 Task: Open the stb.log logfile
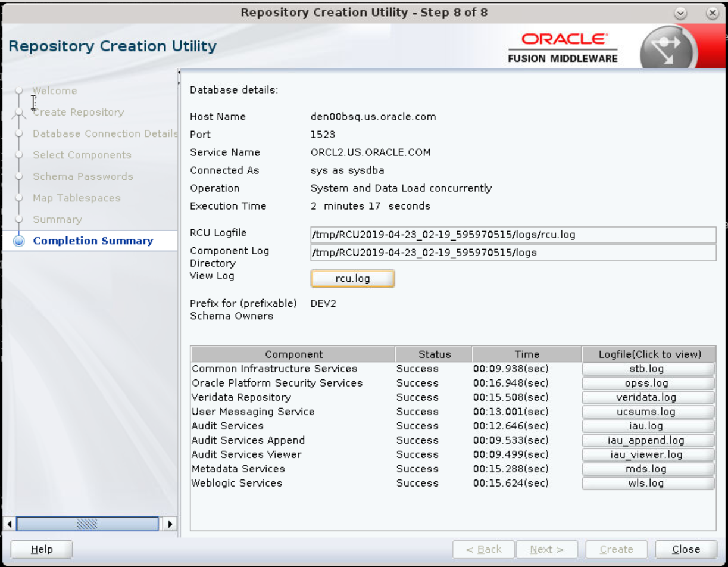tap(648, 369)
